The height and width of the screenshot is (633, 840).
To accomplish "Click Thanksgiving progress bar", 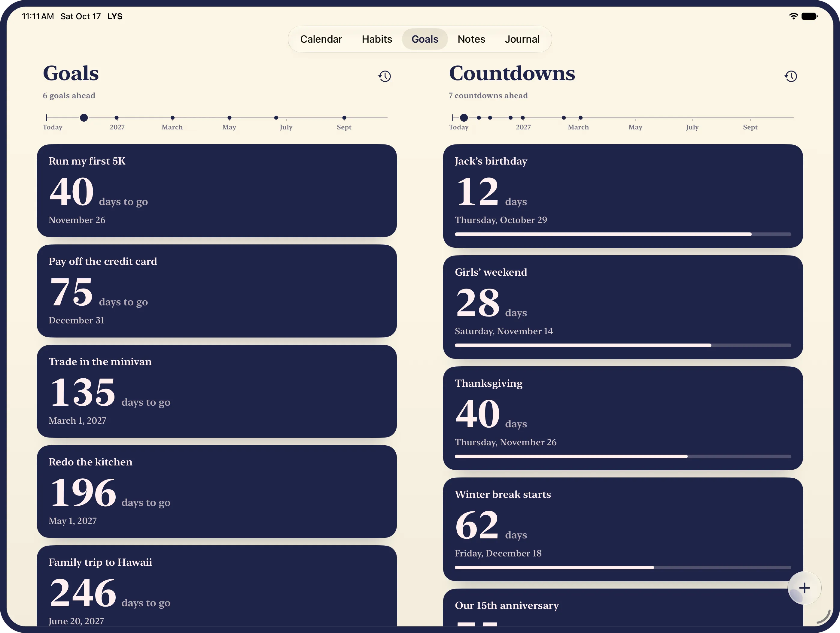I will pyautogui.click(x=623, y=456).
